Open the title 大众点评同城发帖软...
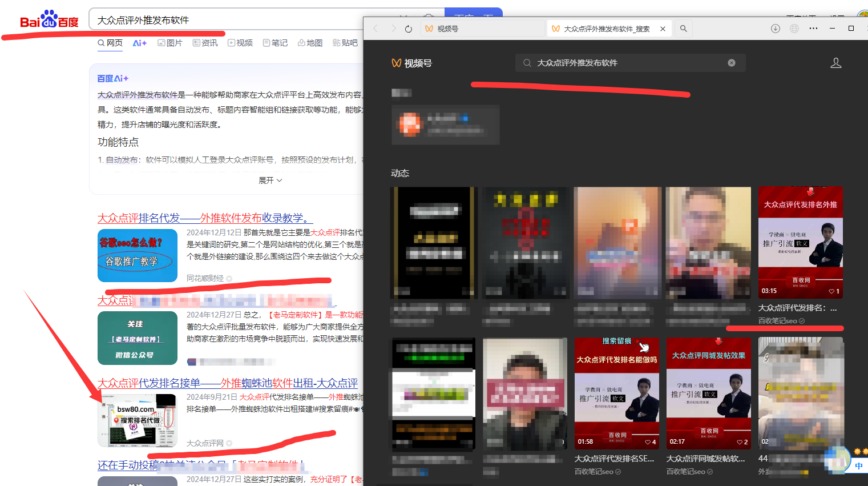 (706, 459)
